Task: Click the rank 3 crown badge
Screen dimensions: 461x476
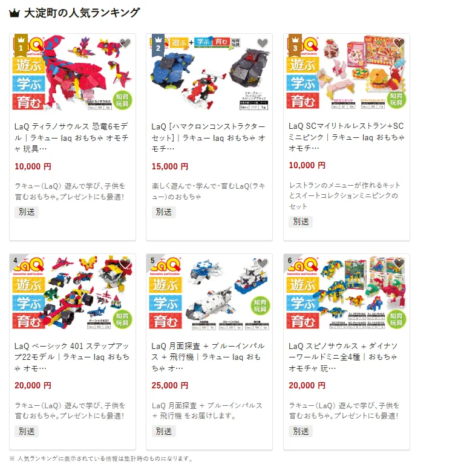Action: click(295, 45)
